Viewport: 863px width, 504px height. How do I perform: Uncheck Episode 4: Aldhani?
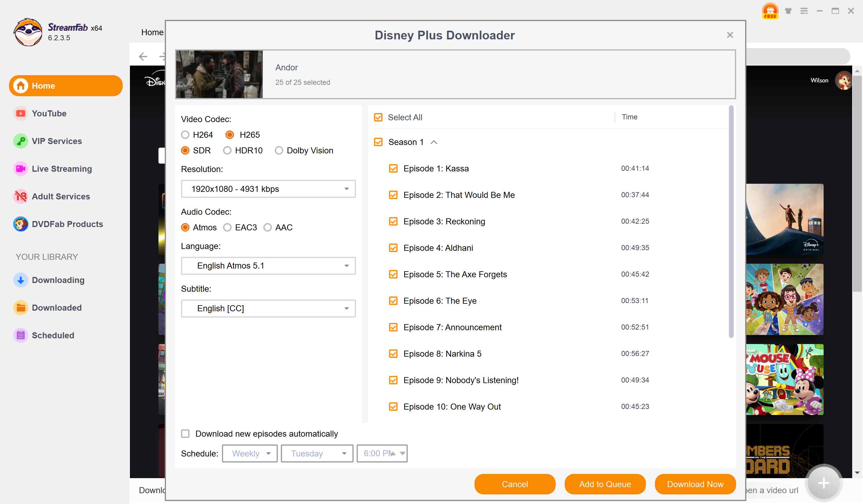click(393, 248)
